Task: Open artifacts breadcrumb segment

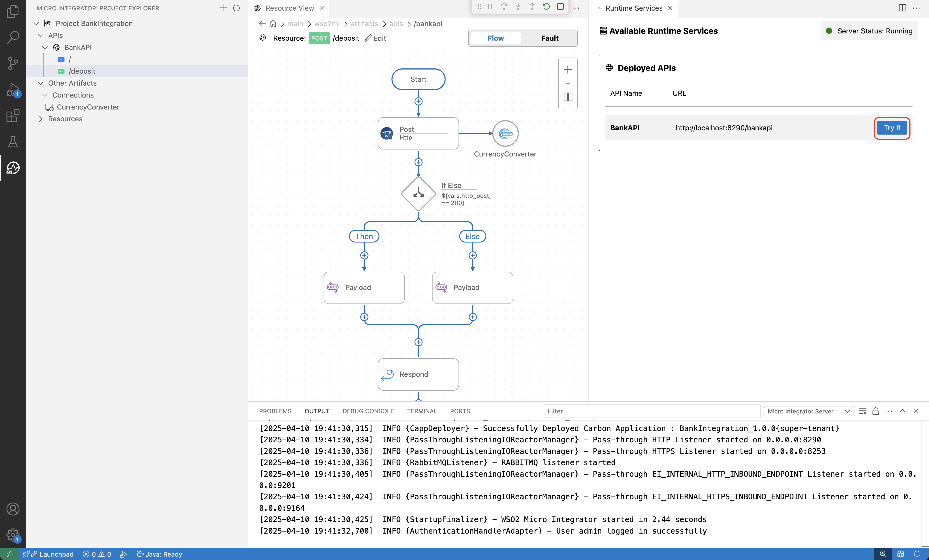Action: [364, 24]
